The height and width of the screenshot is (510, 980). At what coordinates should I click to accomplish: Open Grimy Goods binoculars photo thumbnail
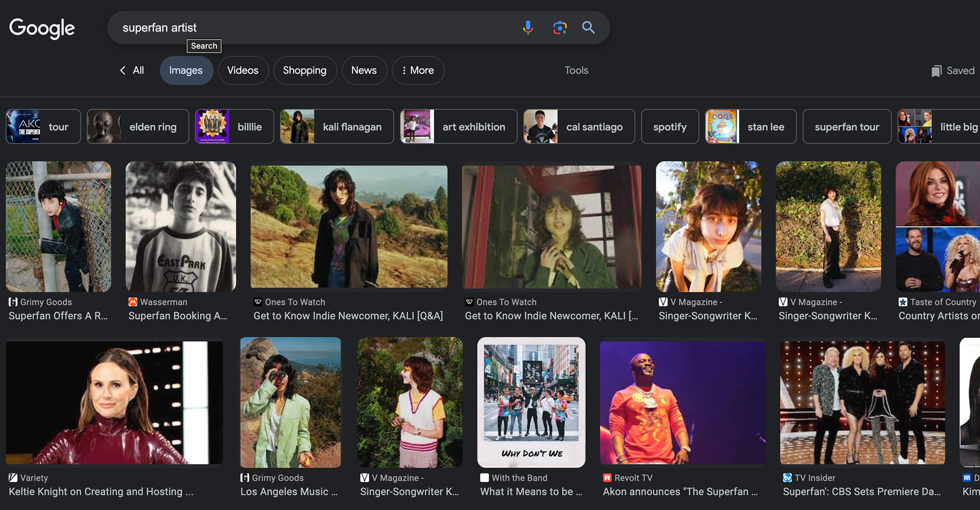pyautogui.click(x=290, y=402)
